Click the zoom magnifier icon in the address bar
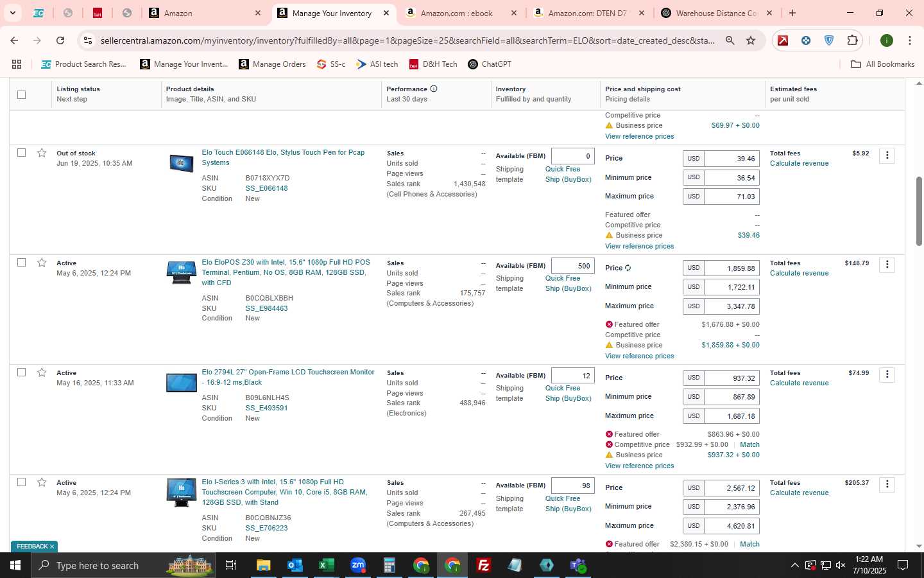924x578 pixels. tap(730, 40)
